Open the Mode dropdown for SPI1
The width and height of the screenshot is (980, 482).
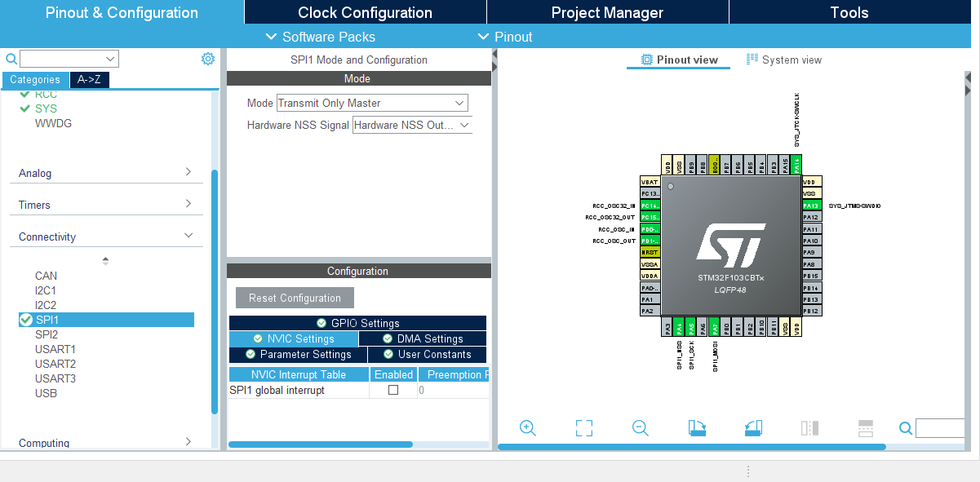372,103
